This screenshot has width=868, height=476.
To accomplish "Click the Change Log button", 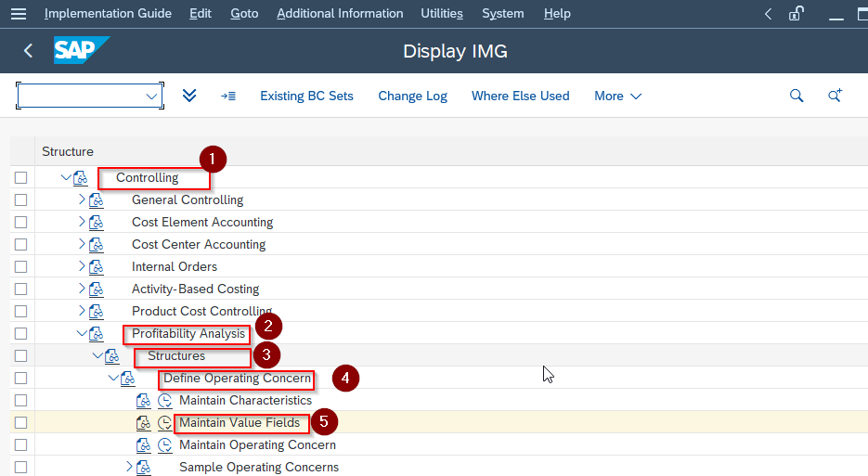I will pyautogui.click(x=412, y=96).
